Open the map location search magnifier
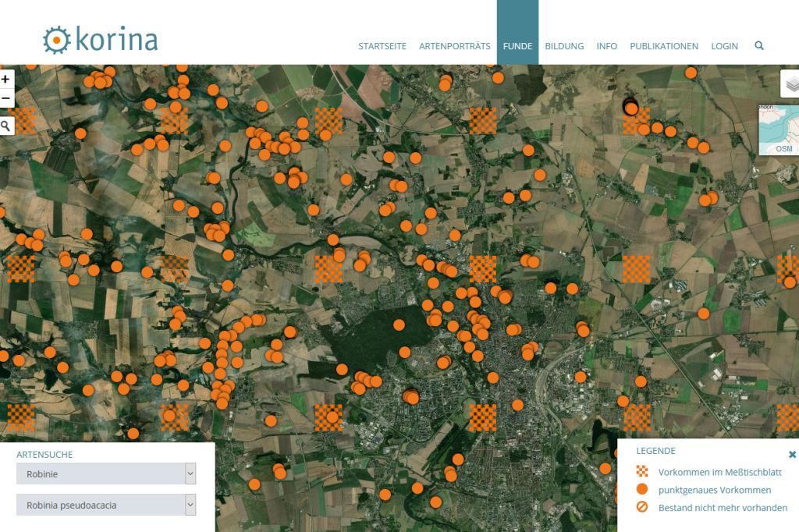 pos(6,125)
